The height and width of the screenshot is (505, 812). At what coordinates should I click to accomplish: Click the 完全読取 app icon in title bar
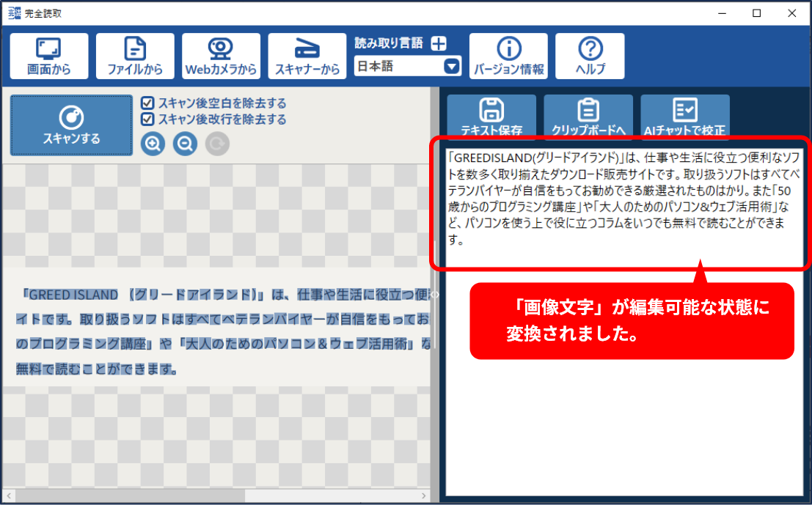(15, 13)
